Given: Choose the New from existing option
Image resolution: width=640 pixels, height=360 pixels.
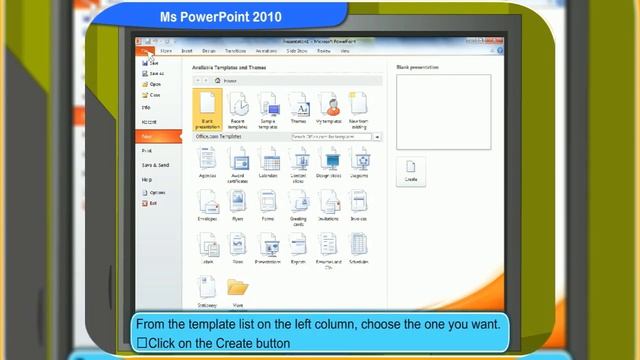Looking at the screenshot, I should tap(359, 110).
